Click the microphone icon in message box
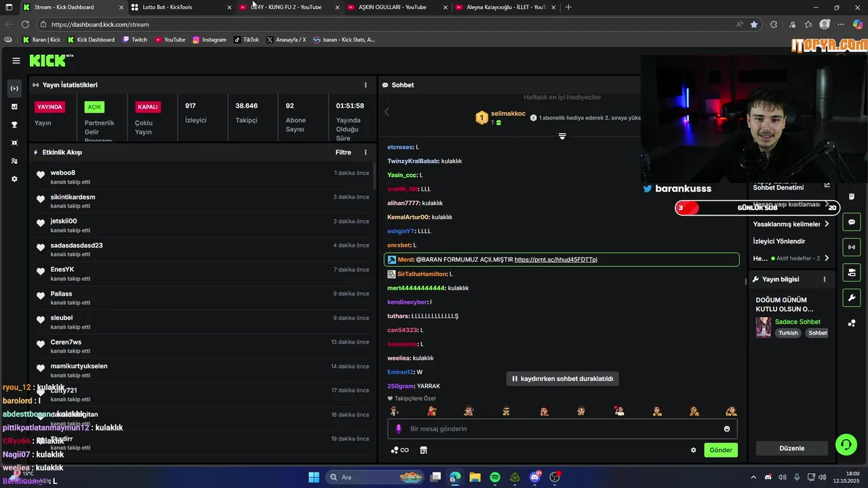868x488 pixels. pyautogui.click(x=399, y=428)
